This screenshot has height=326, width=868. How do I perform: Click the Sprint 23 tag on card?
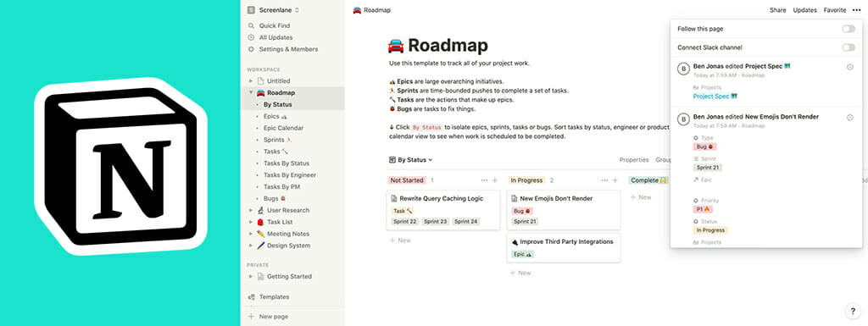pyautogui.click(x=436, y=222)
